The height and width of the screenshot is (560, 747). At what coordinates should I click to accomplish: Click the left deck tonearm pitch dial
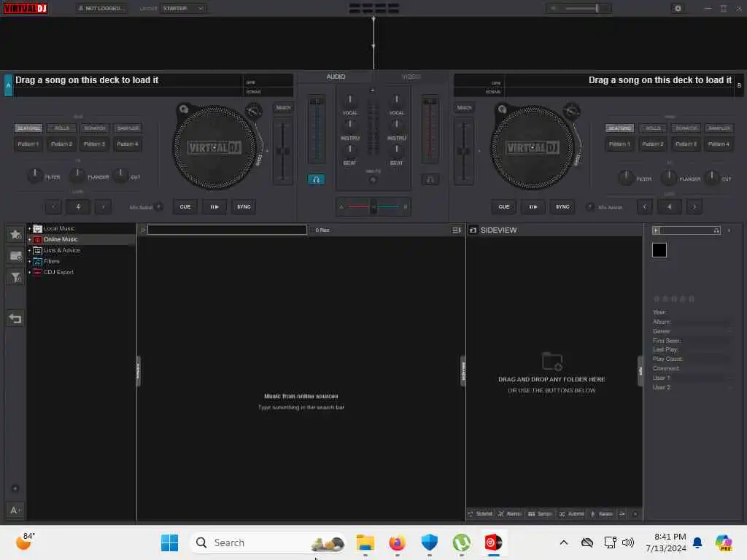254,112
